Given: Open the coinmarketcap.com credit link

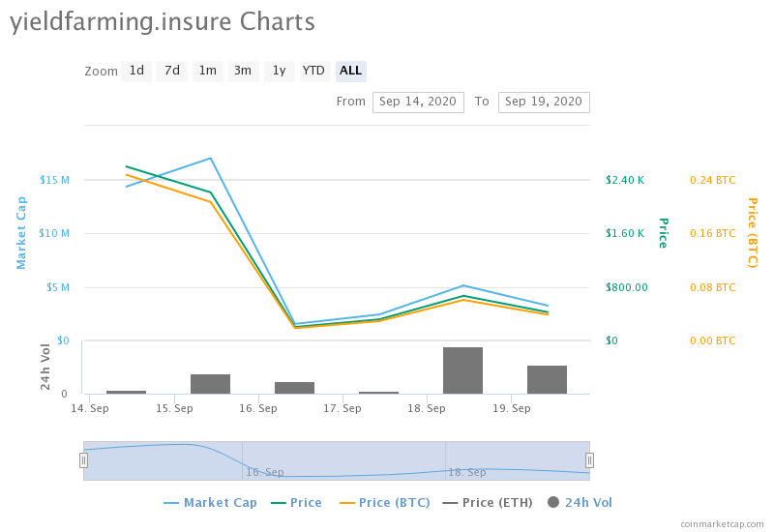Looking at the screenshot, I should 722,523.
